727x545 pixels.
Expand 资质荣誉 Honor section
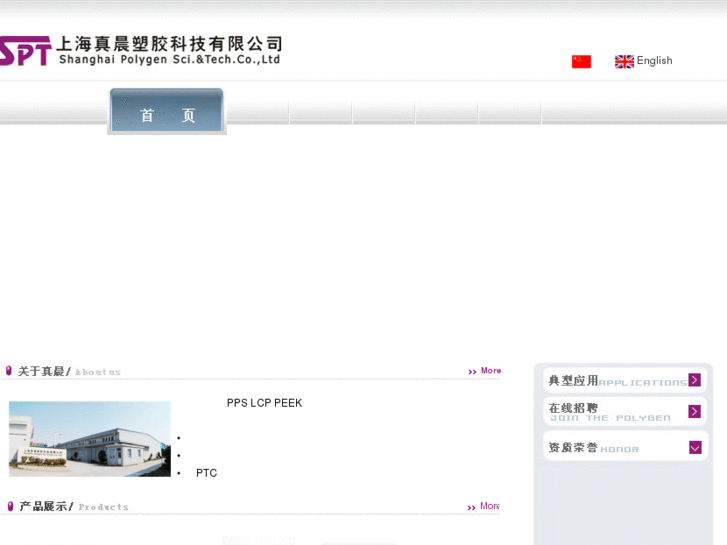coord(625,447)
